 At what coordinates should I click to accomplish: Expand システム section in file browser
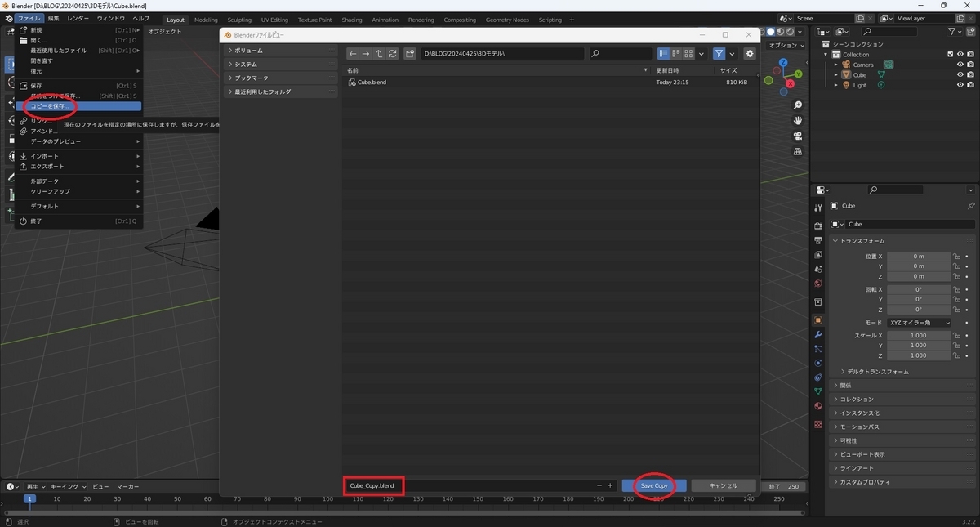click(x=280, y=65)
